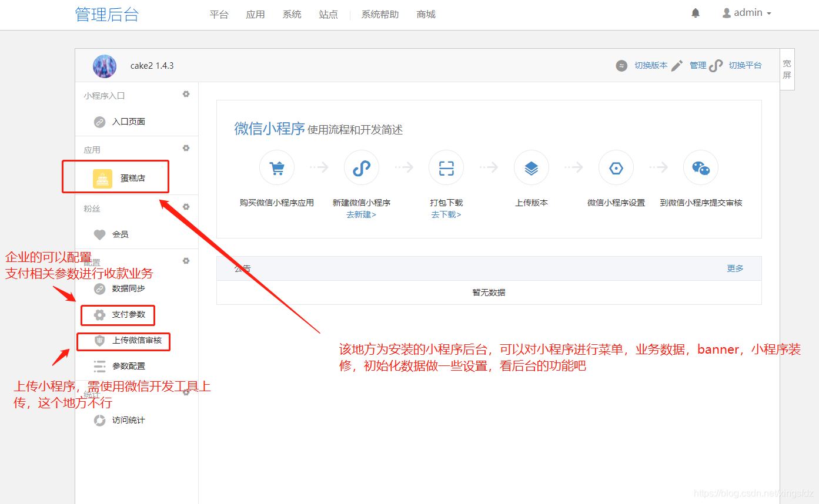The height and width of the screenshot is (504, 819).
Task: Click the 会员 heart icon
Action: pos(100,235)
